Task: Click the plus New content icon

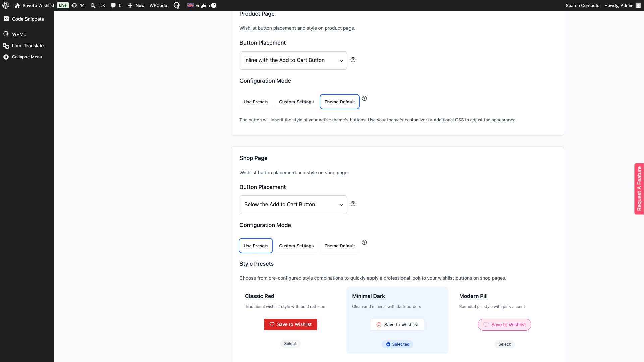Action: pos(130,5)
